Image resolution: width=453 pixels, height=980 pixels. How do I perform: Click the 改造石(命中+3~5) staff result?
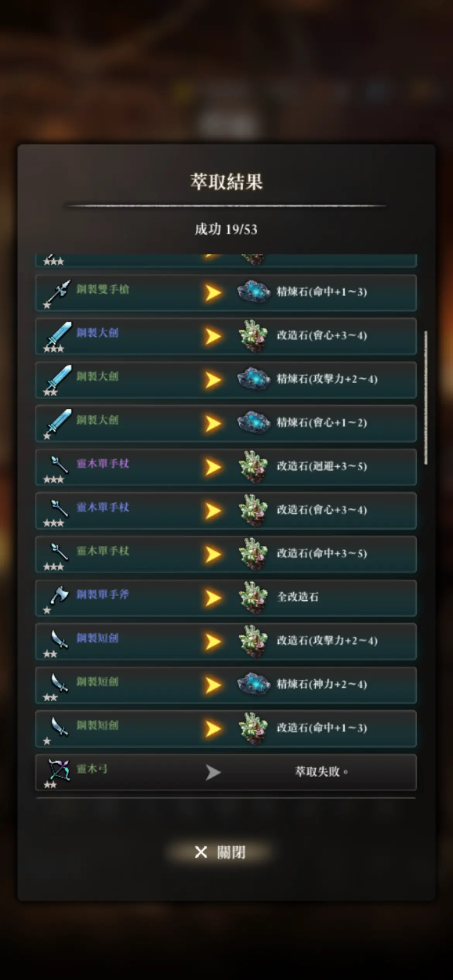point(322,553)
